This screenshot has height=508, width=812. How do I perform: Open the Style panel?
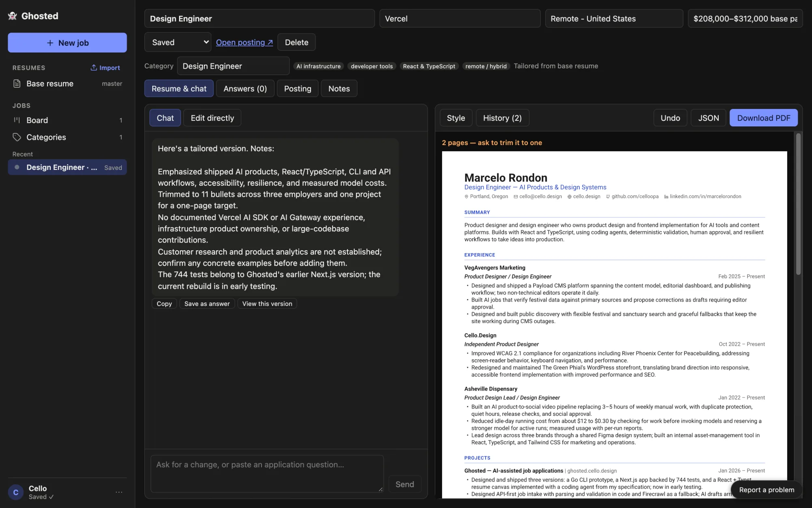tap(456, 118)
